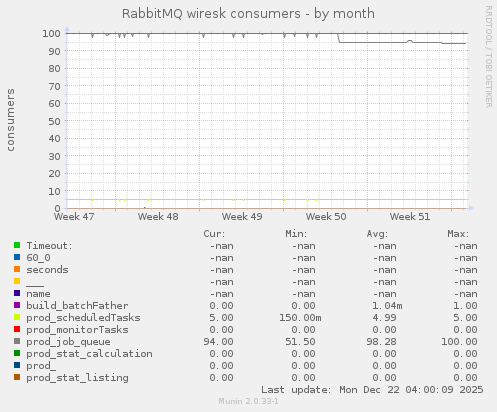Click the yellow-green scheduledTasks line in the graph

[x=267, y=200]
